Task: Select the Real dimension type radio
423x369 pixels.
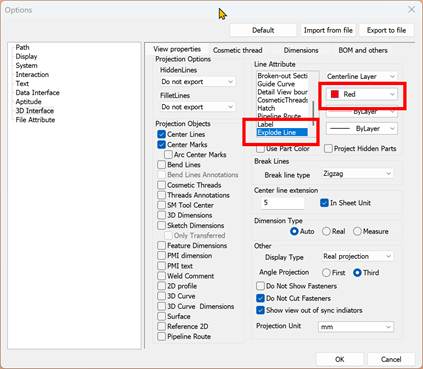Action: pyautogui.click(x=326, y=231)
